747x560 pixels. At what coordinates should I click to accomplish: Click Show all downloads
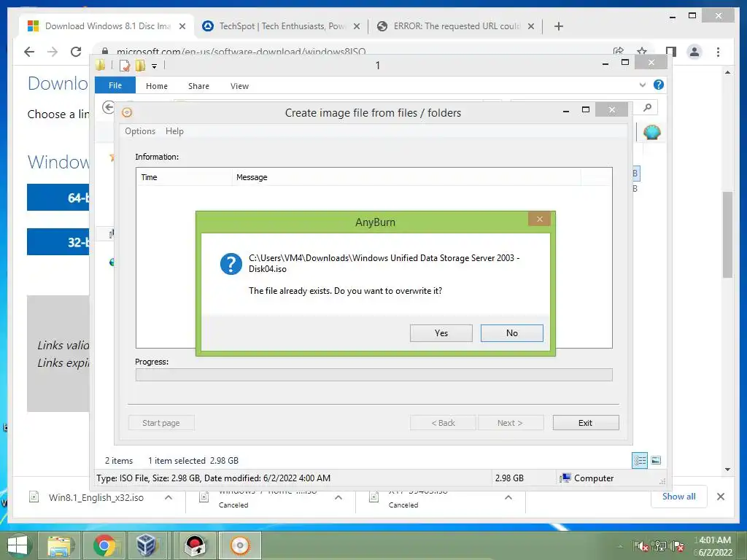[678, 496]
